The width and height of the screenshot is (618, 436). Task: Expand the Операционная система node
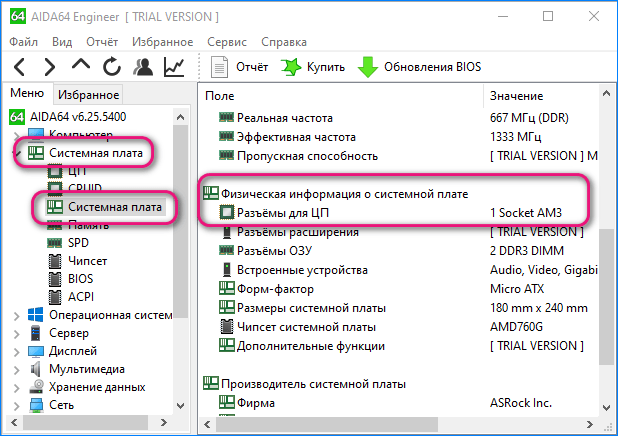(x=17, y=316)
